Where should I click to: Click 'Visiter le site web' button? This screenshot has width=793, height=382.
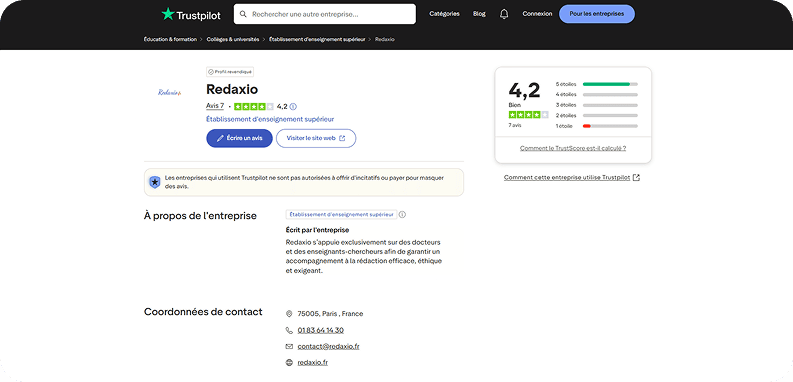tap(316, 138)
